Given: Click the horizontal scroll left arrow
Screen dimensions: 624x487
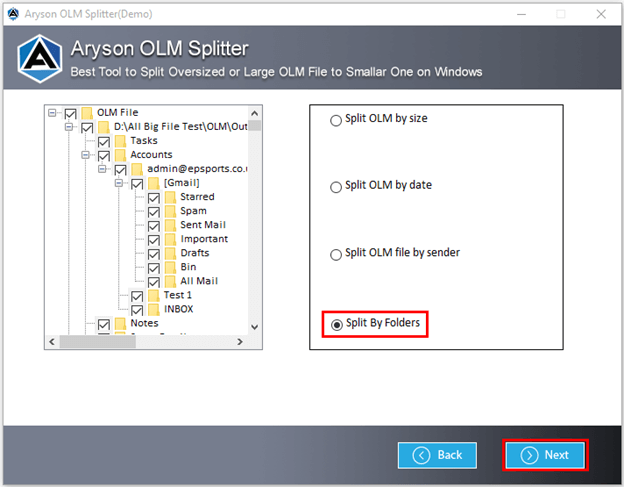Looking at the screenshot, I should 52,341.
